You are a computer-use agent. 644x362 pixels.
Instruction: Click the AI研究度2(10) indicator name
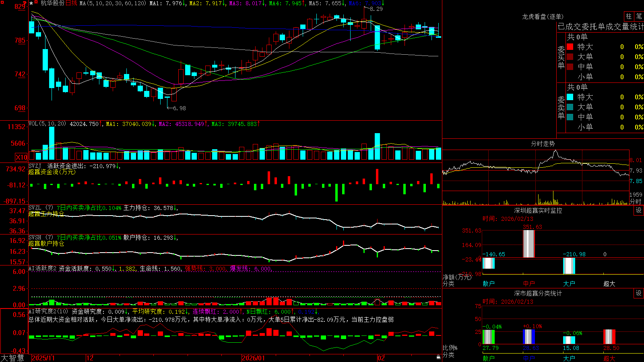48,311
